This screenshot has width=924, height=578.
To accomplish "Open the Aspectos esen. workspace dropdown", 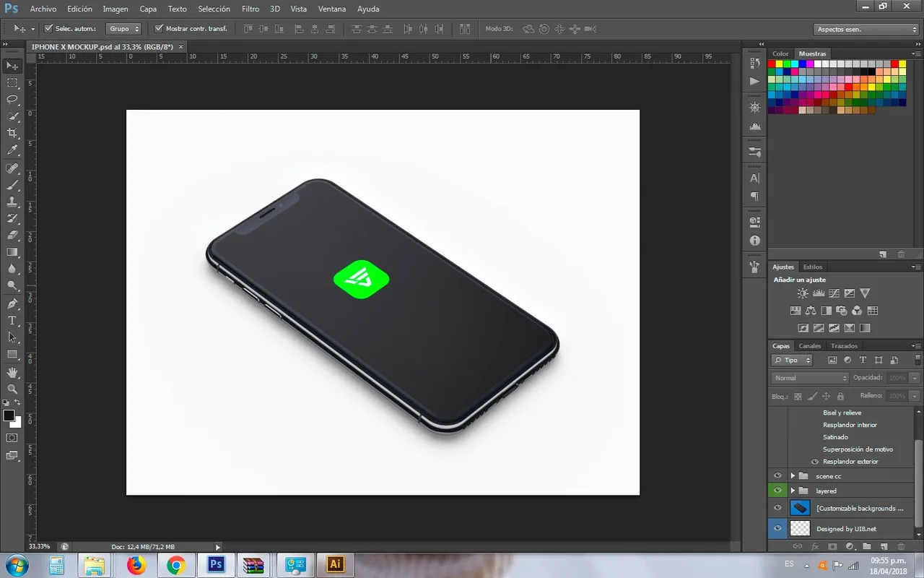I will point(866,30).
